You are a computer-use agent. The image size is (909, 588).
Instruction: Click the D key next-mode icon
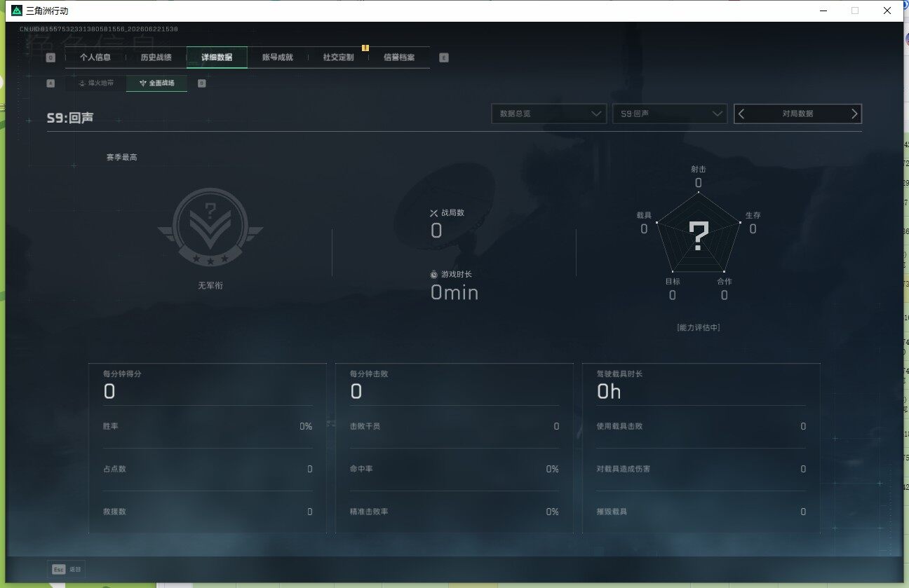point(202,83)
